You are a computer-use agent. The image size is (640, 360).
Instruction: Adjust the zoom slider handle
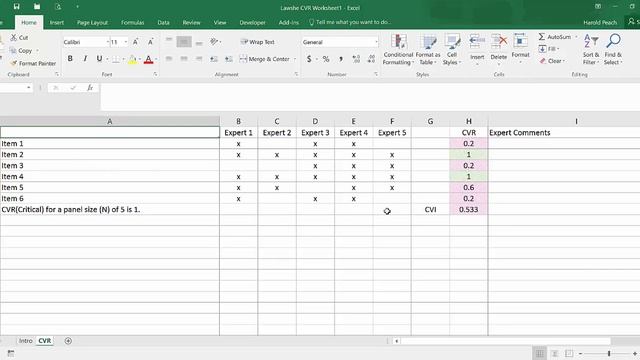tap(609, 353)
